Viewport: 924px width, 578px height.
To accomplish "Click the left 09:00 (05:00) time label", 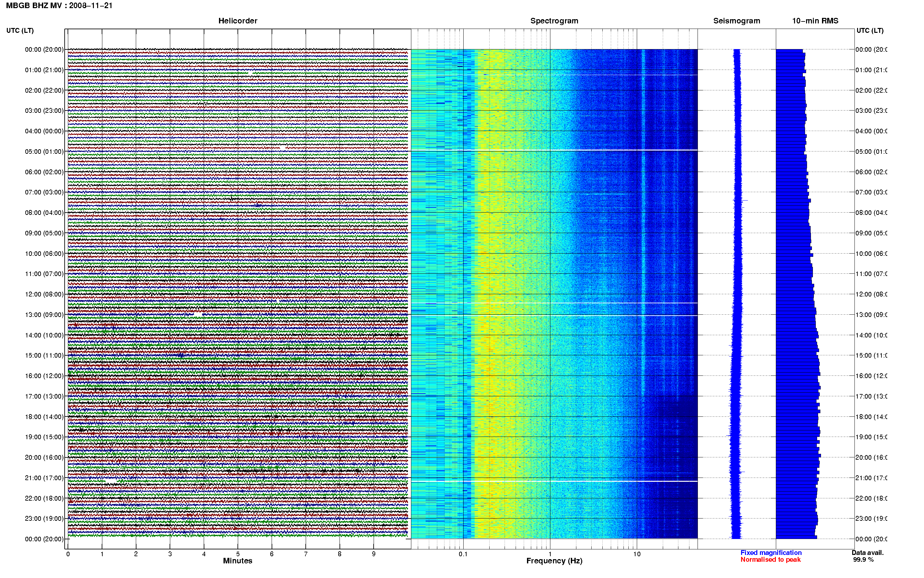I will (x=44, y=233).
